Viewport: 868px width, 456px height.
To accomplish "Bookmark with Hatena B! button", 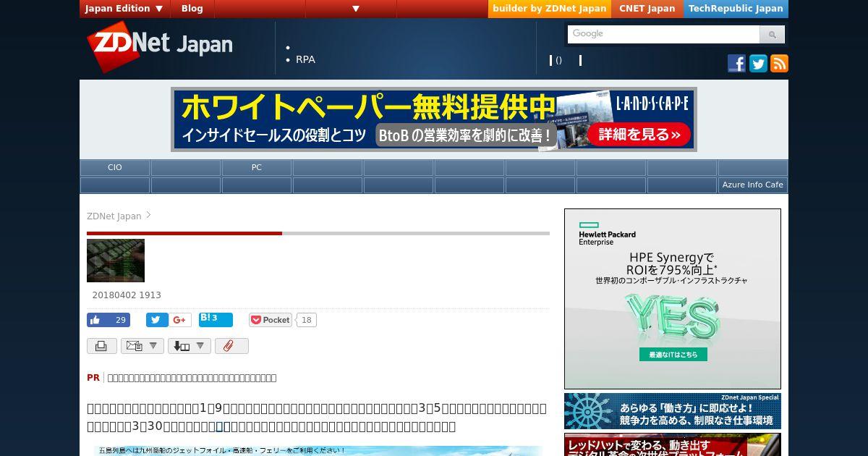I will 216,319.
